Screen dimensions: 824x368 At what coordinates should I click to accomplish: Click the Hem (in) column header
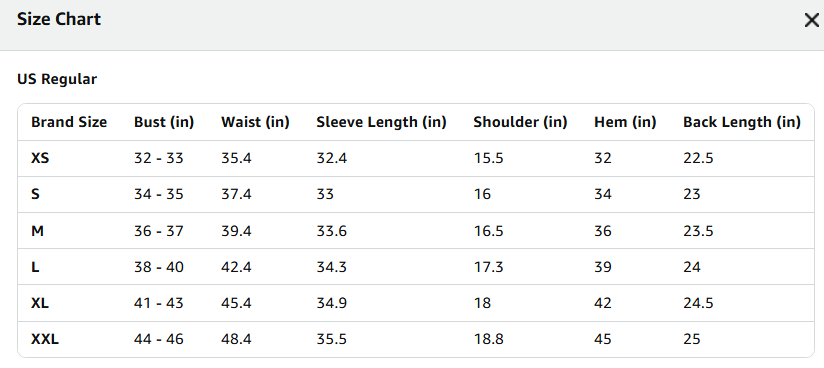point(625,122)
